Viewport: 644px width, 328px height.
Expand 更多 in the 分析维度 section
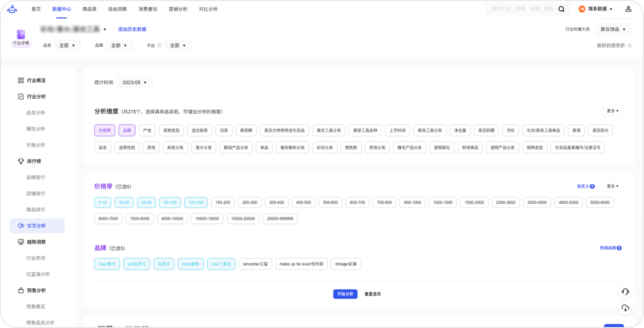coord(613,111)
